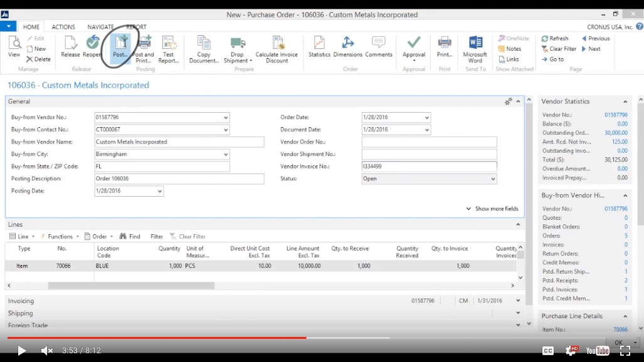Open Drop Shipment menu
Screen dimensions: 644x362
click(x=238, y=49)
